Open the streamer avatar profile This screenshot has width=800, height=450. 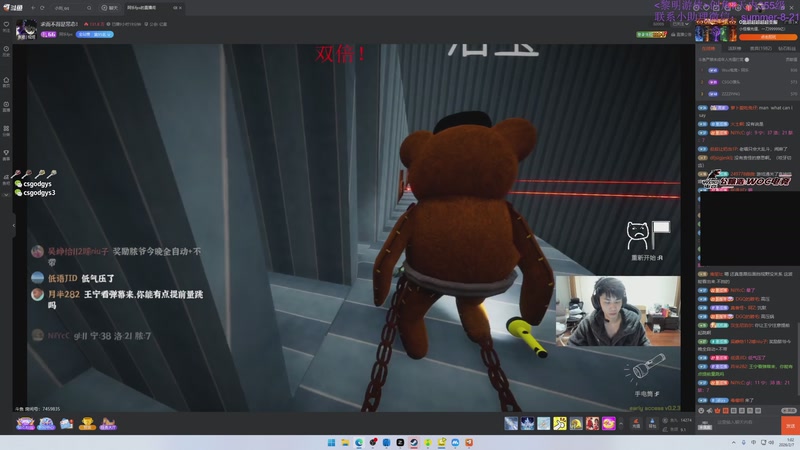click(x=26, y=30)
